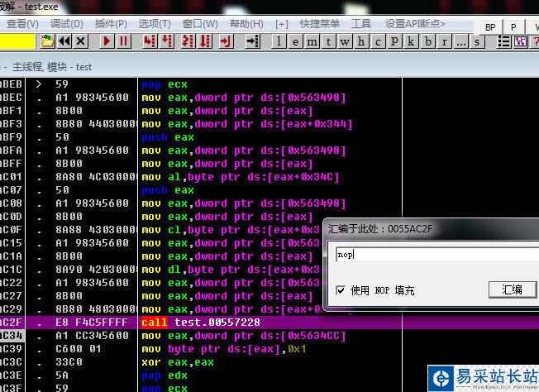Image resolution: width=539 pixels, height=392 pixels.
Task: Open References window via the 'r' button
Action: (x=445, y=41)
